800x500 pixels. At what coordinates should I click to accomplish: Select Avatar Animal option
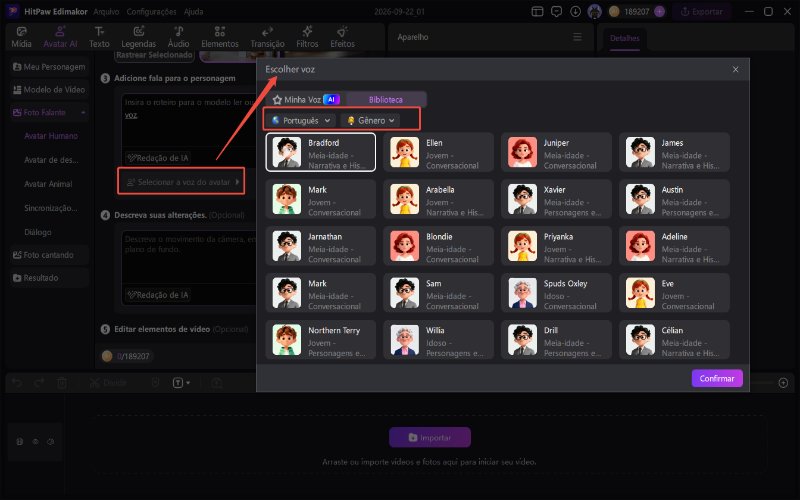click(x=48, y=184)
